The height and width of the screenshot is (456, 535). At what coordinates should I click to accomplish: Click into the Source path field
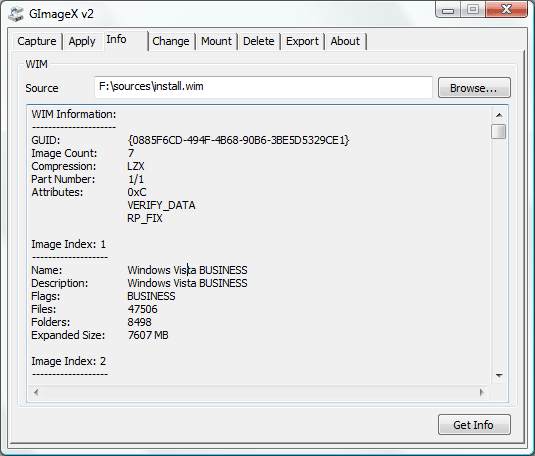(263, 87)
